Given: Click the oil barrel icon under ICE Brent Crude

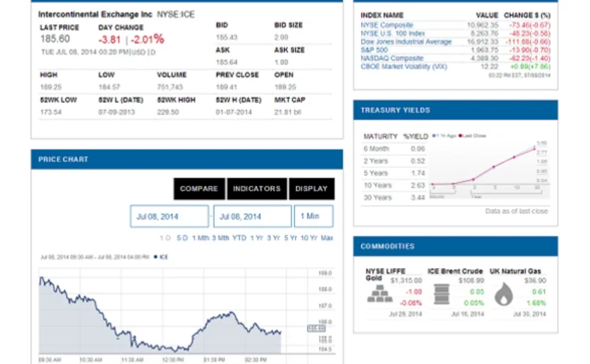Looking at the screenshot, I should pos(442,294).
